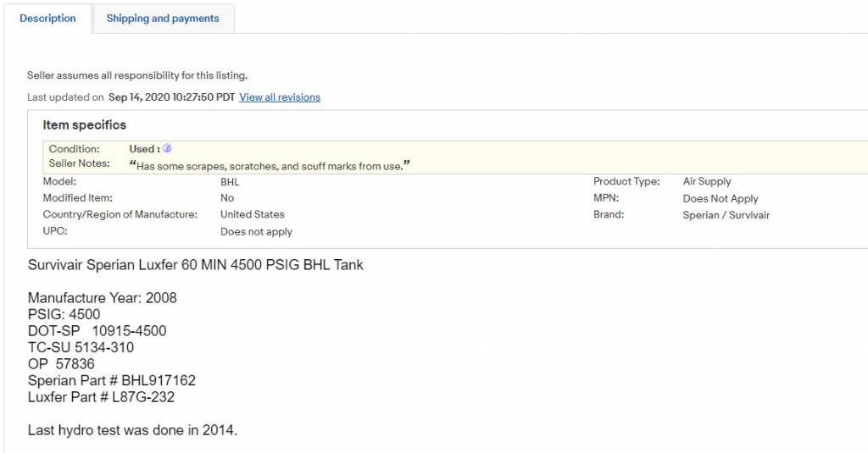Viewport: 868px width, 453px height.
Task: Click the Last hydro test 2014 sentence
Action: tap(133, 430)
